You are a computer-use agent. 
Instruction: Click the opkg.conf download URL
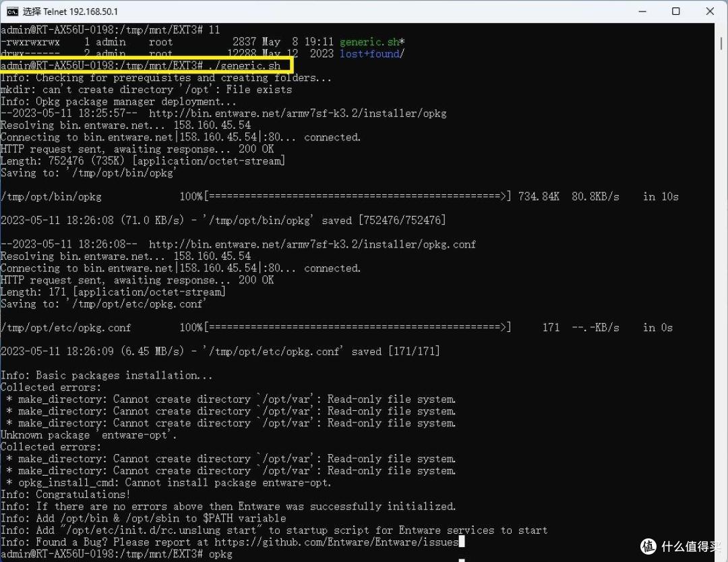pyautogui.click(x=312, y=244)
